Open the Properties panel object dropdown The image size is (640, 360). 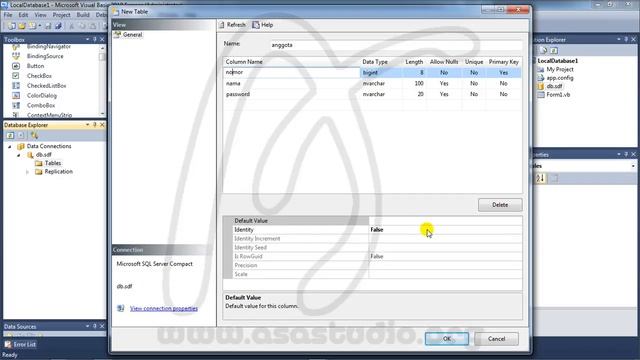[x=633, y=166]
